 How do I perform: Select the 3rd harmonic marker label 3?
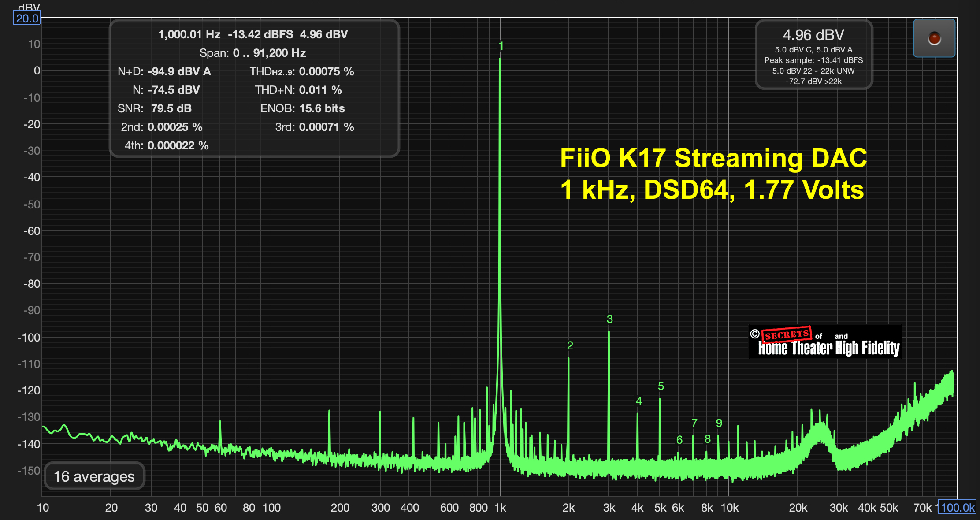pyautogui.click(x=609, y=319)
